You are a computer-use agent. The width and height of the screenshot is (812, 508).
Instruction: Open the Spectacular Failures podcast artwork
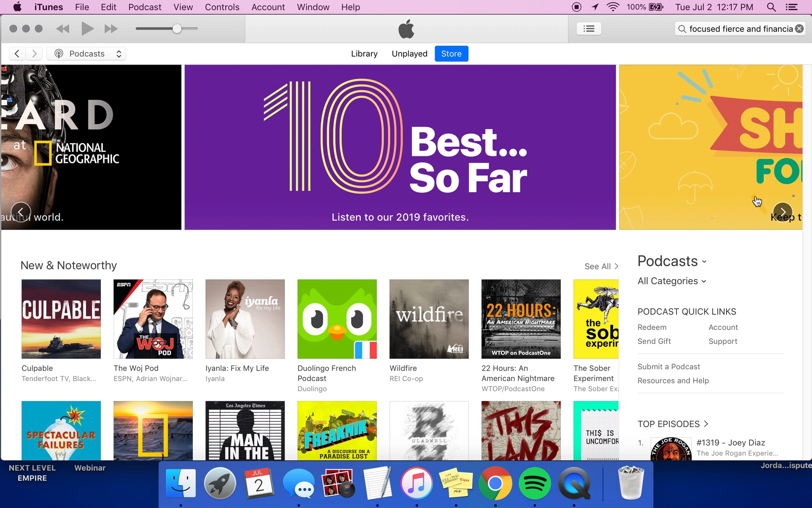pos(61,430)
